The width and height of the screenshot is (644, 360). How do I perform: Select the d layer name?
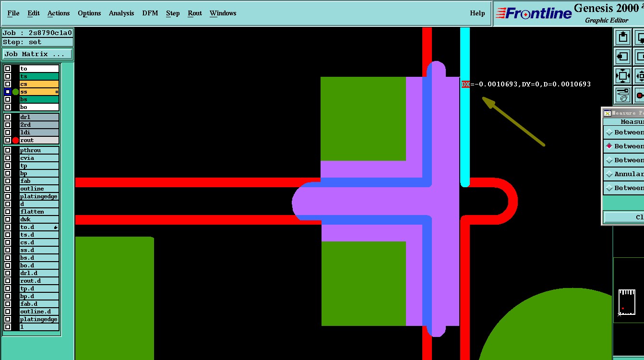(39, 204)
